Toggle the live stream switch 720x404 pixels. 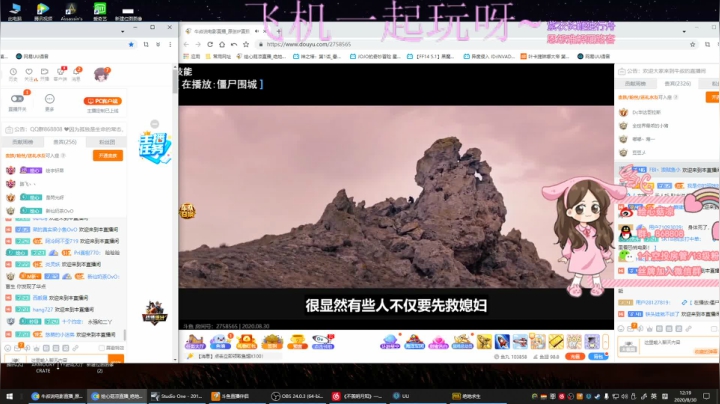point(17,99)
